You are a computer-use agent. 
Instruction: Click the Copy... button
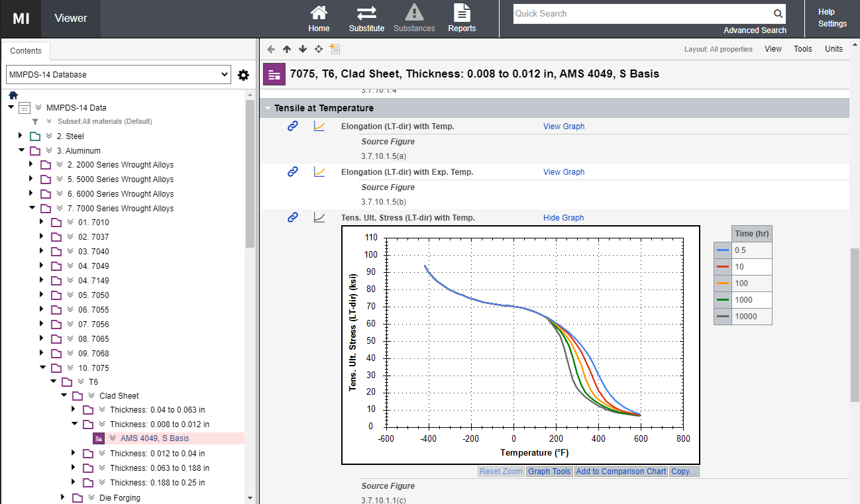(684, 472)
